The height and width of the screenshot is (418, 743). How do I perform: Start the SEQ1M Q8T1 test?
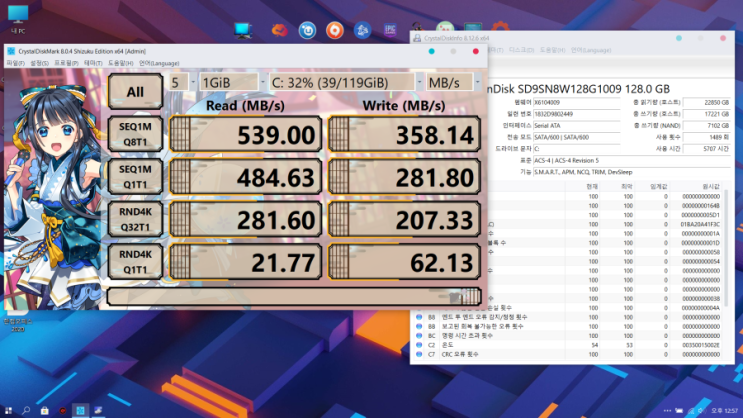click(x=135, y=134)
